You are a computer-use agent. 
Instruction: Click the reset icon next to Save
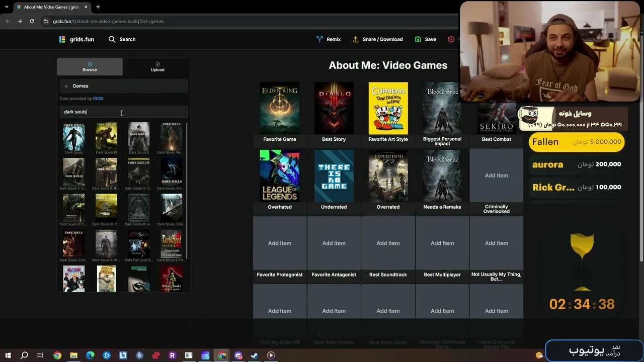point(451,39)
